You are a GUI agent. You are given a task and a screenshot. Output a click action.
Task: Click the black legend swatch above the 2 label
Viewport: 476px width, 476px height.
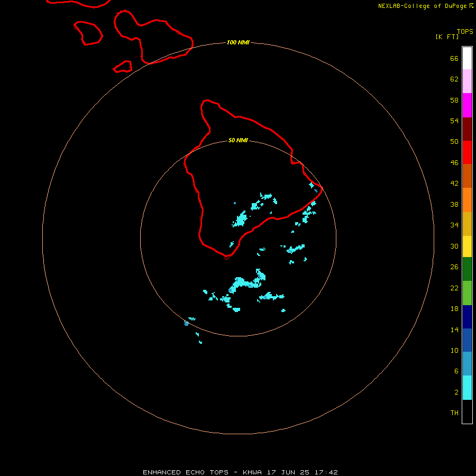[467, 411]
